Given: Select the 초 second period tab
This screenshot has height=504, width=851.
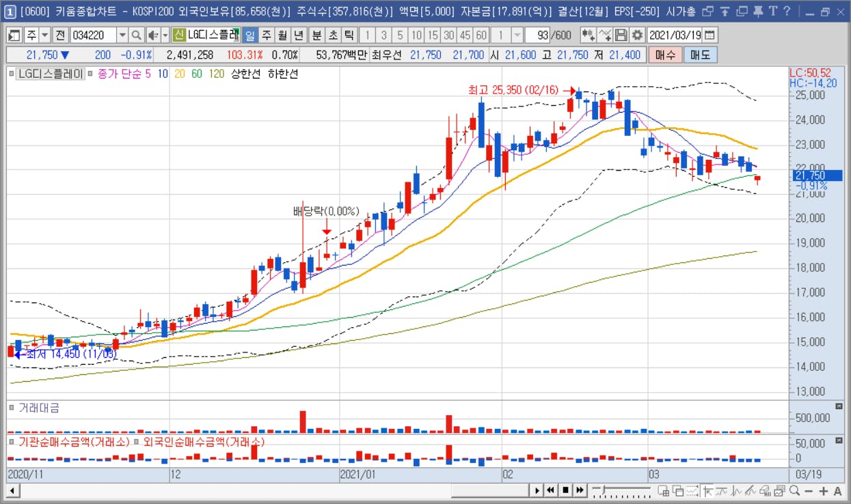Looking at the screenshot, I should [x=332, y=35].
